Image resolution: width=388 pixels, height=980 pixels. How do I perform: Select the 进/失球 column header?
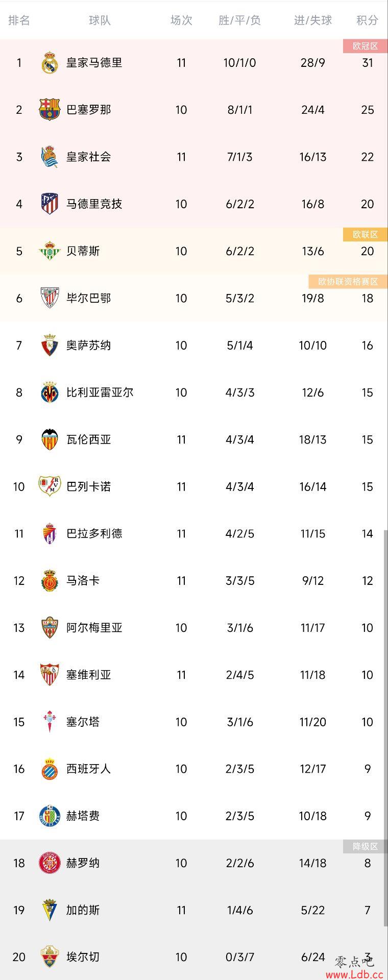313,20
